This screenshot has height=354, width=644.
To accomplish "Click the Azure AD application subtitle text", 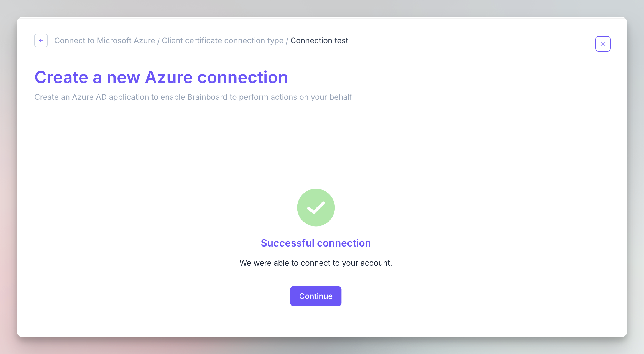I will [x=193, y=97].
